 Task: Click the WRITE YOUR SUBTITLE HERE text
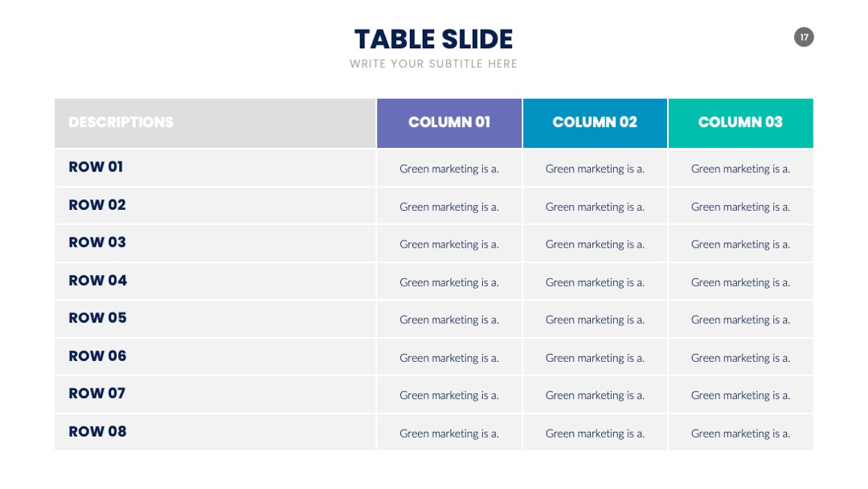tap(433, 64)
